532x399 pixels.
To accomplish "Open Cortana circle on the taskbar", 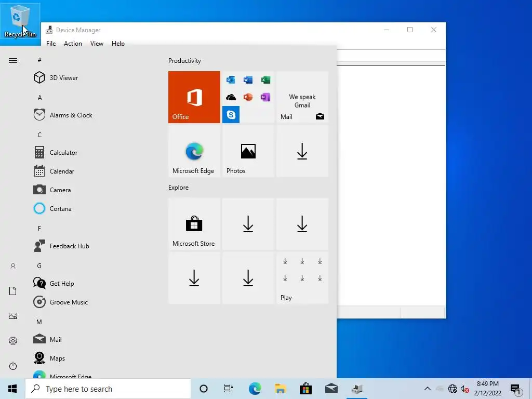I will coord(204,389).
